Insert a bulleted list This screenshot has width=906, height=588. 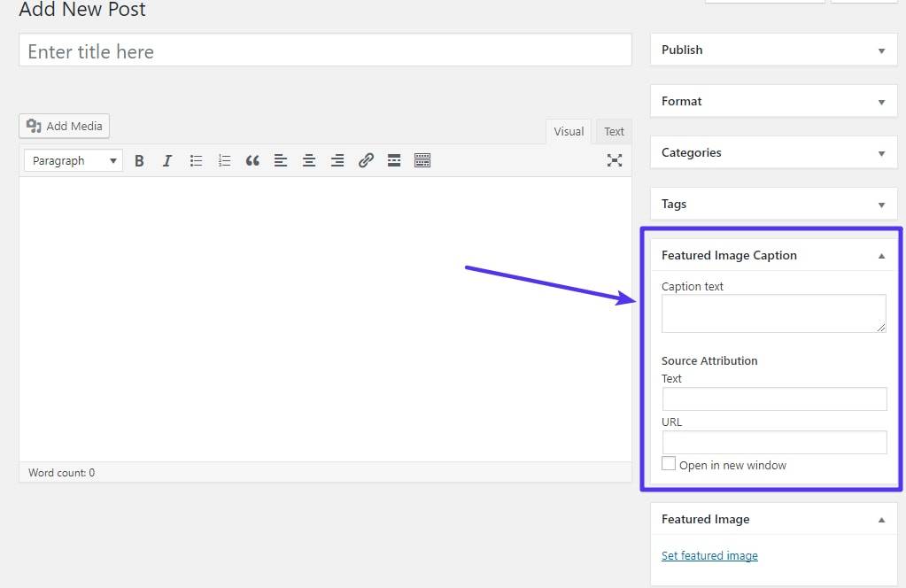(196, 160)
